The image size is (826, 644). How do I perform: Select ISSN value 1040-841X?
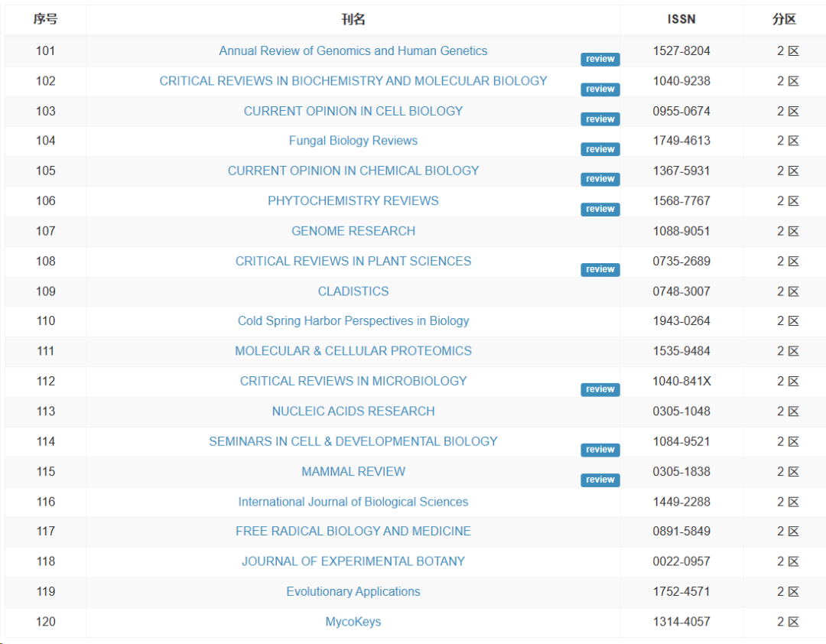(681, 381)
